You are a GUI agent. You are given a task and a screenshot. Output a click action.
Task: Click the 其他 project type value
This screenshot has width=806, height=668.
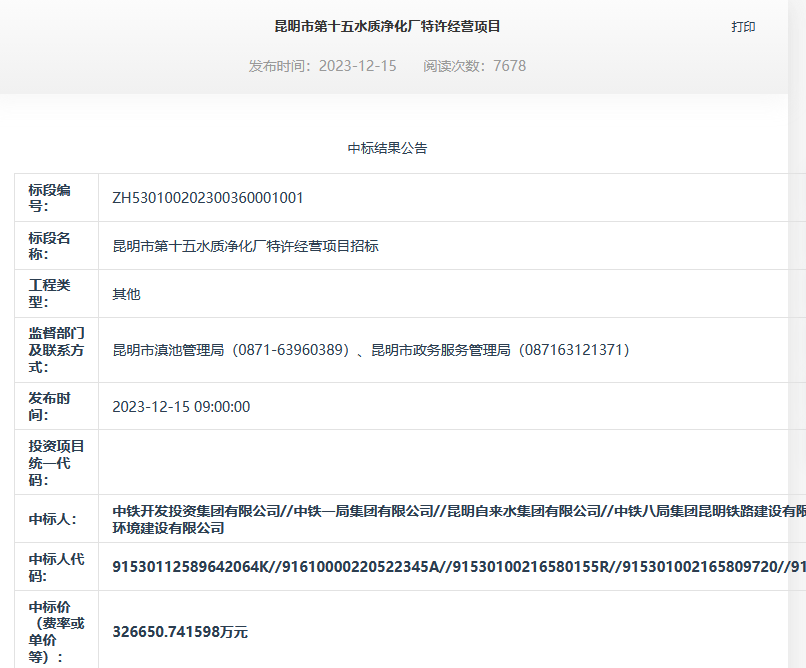point(126,294)
